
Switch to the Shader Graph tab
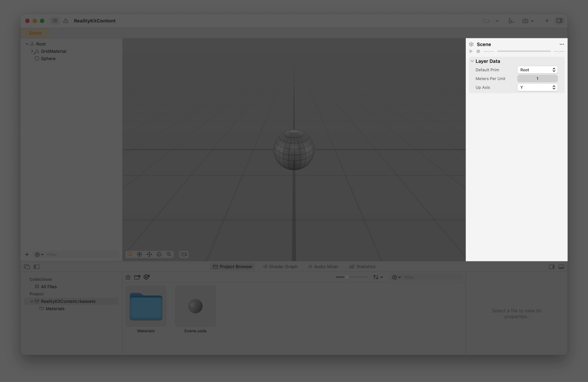point(280,266)
